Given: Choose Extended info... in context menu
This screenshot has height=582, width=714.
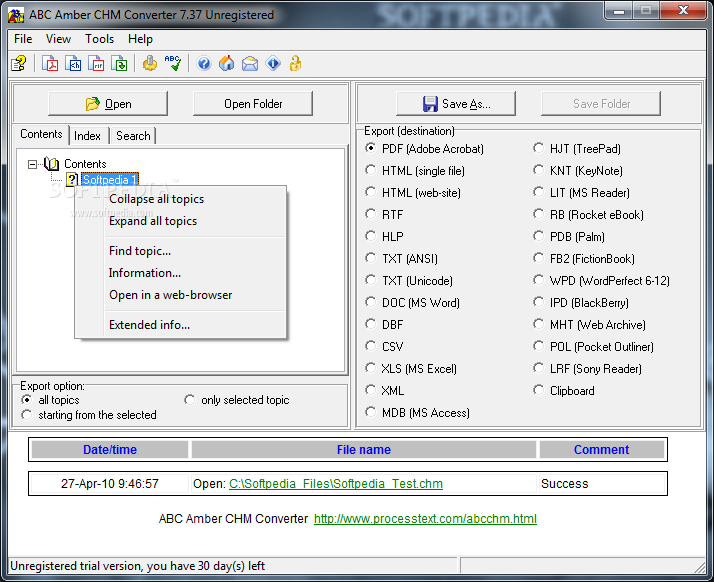Looking at the screenshot, I should tap(180, 325).
